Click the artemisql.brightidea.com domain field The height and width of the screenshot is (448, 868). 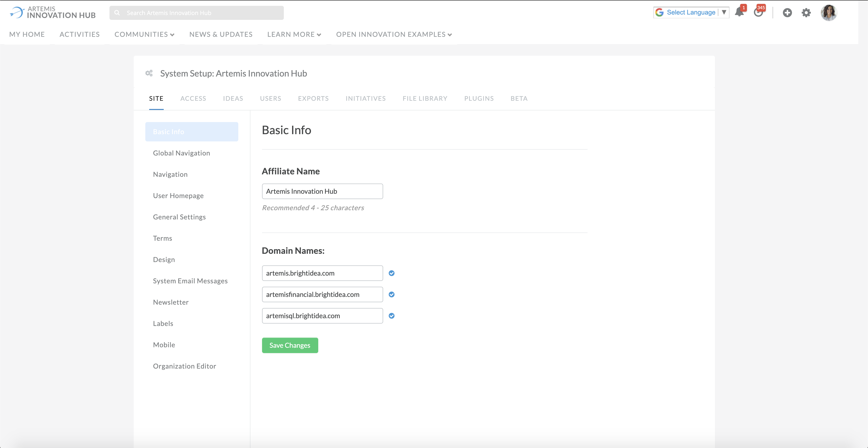(322, 316)
